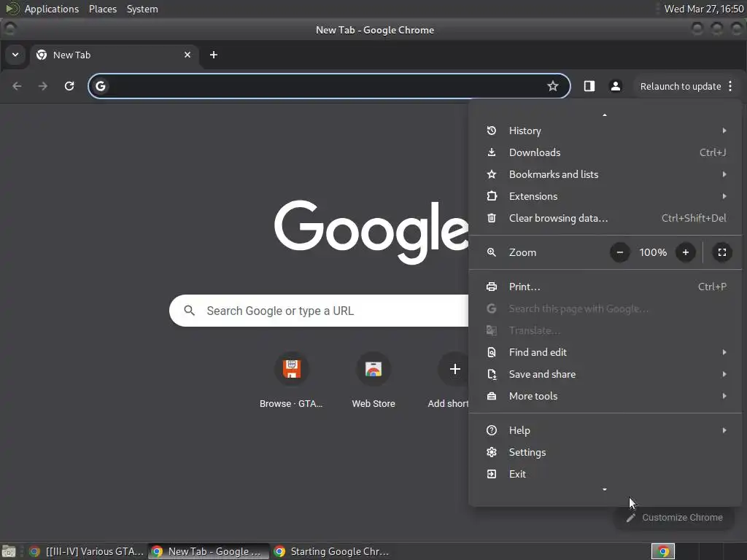
Task: Open the Applications menu
Action: (52, 9)
